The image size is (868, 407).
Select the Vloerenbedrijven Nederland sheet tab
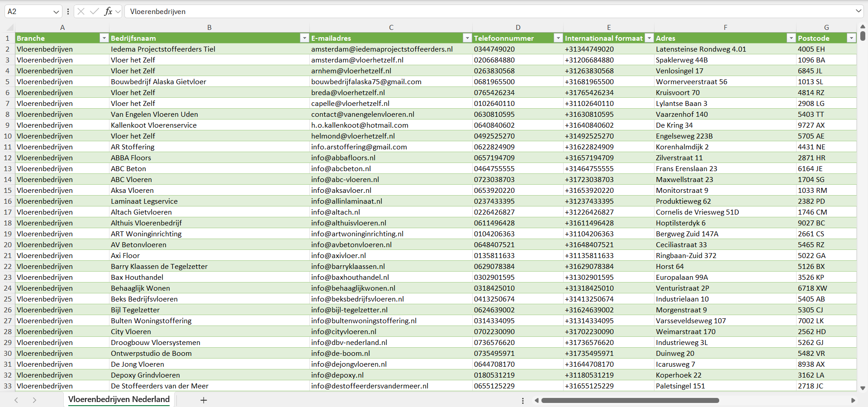pos(119,399)
